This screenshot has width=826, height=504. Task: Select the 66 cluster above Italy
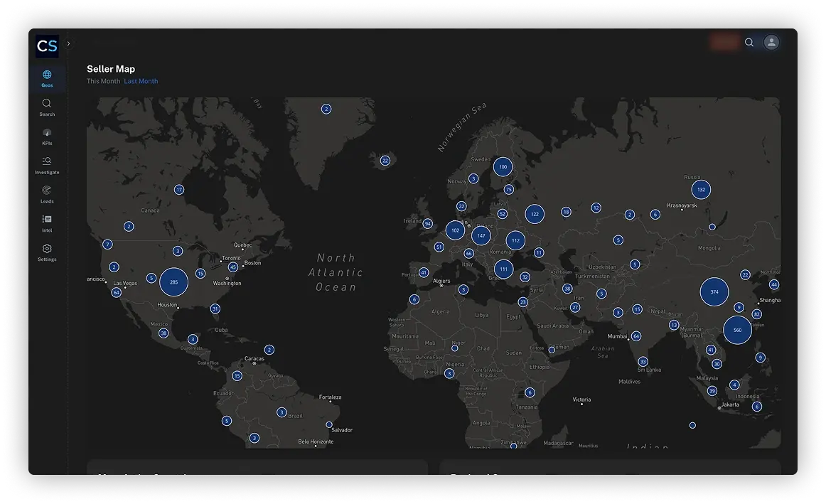coord(469,254)
